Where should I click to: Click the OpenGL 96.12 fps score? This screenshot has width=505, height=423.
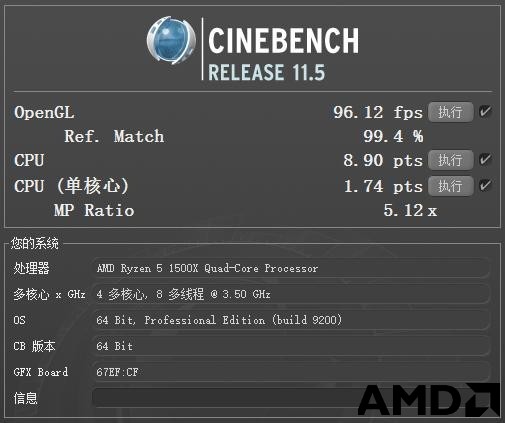click(378, 112)
